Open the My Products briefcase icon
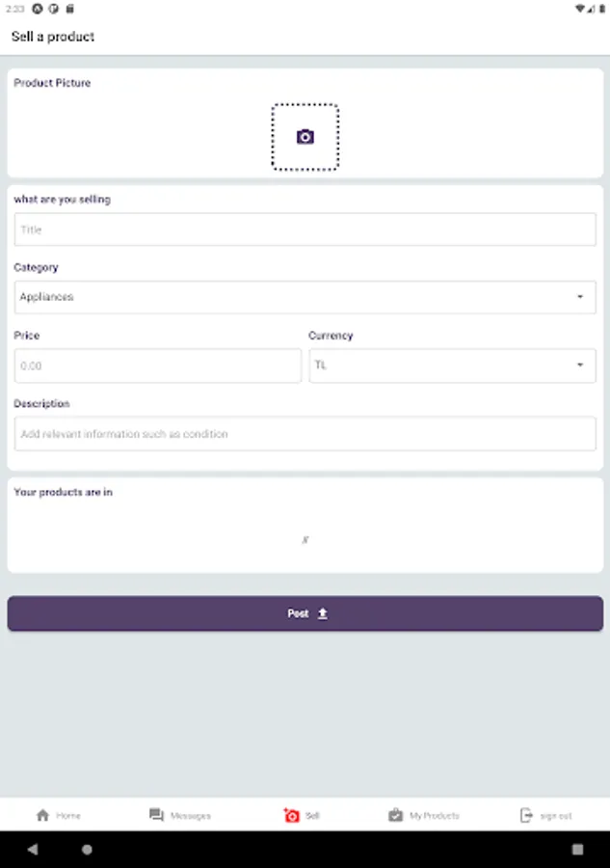The height and width of the screenshot is (868, 610). 395,815
